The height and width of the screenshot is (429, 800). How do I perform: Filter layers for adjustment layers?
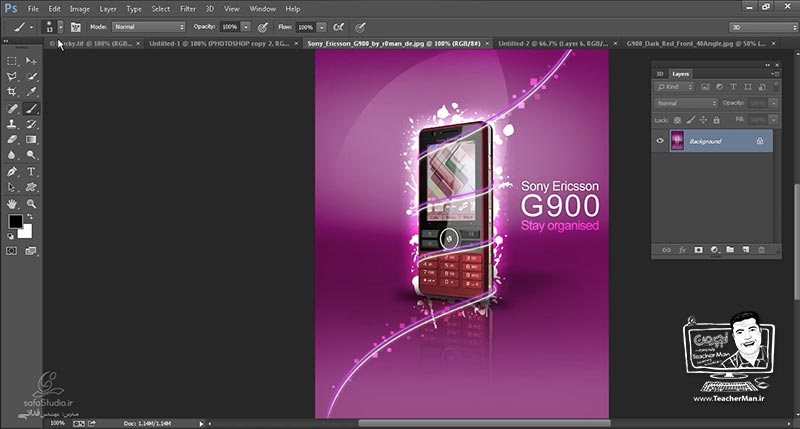[719, 87]
